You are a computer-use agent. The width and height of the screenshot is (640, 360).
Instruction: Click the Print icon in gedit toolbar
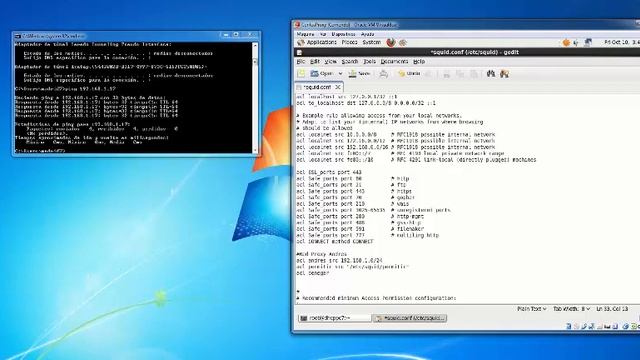tap(383, 73)
